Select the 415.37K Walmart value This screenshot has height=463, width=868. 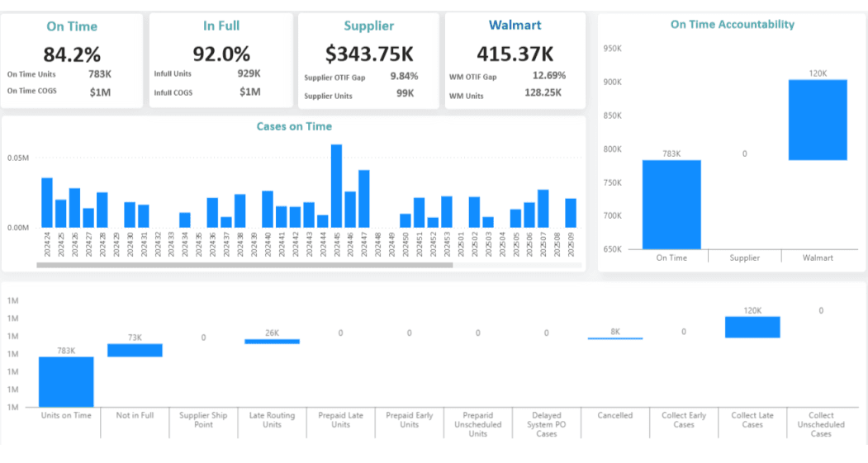(515, 54)
